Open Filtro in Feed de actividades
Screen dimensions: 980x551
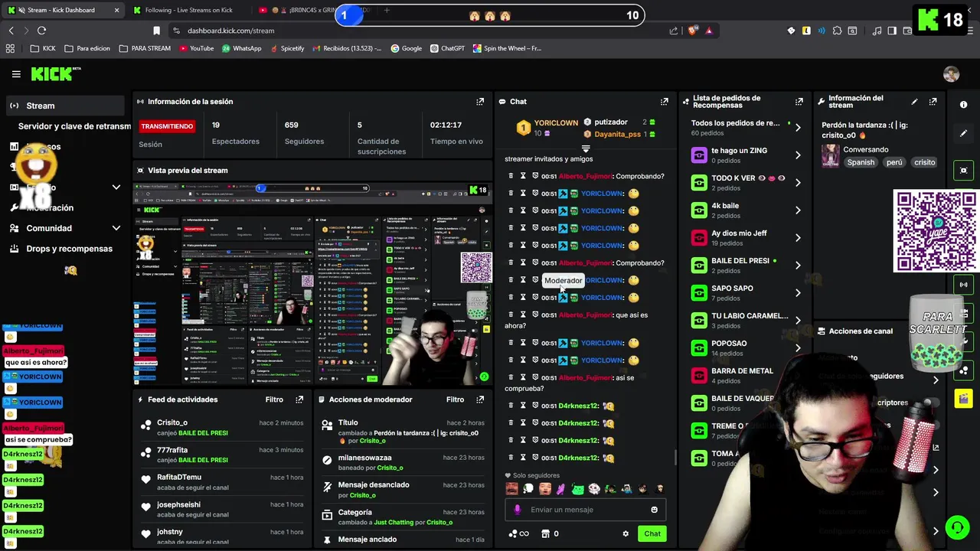pos(274,399)
